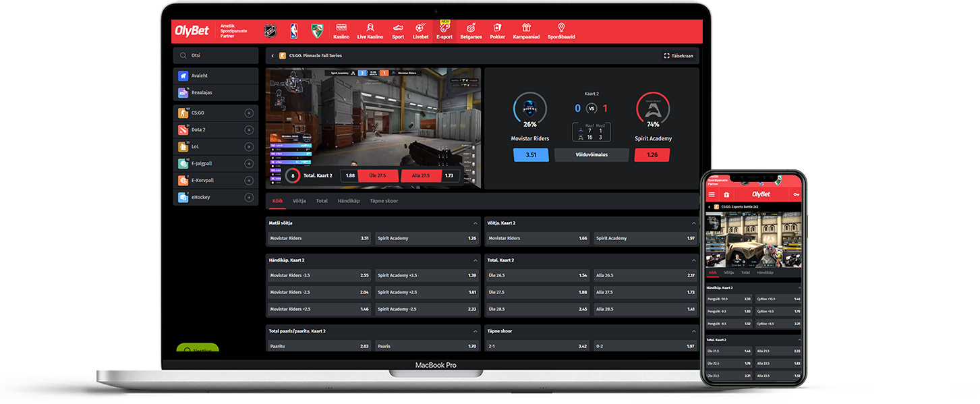
Task: Expand the CS:GO category with plus button
Action: [249, 113]
